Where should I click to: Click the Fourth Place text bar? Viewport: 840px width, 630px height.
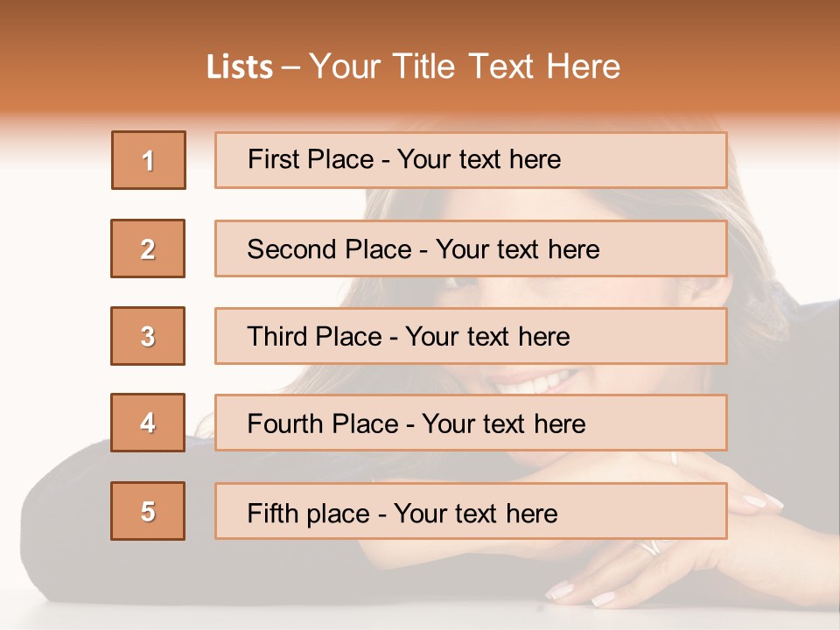point(471,423)
